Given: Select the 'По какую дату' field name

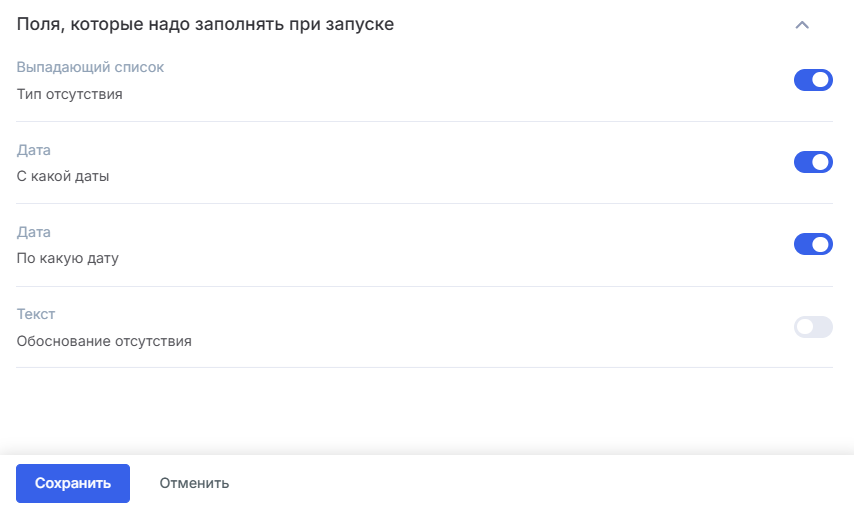Looking at the screenshot, I should tap(68, 259).
